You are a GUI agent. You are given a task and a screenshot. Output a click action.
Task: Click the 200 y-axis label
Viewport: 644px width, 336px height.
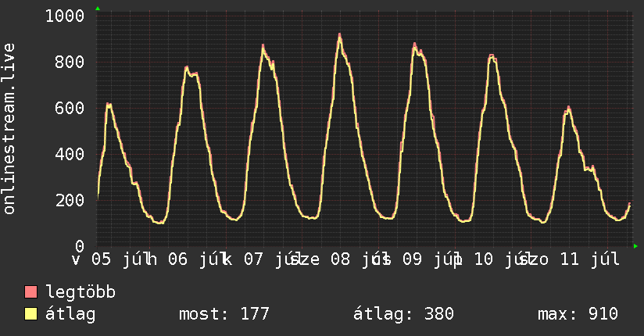point(70,200)
